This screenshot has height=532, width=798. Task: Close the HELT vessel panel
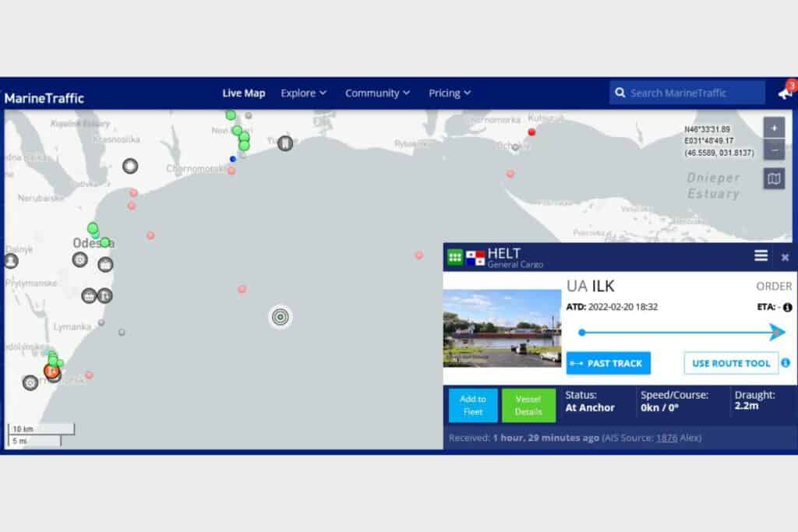click(x=785, y=257)
